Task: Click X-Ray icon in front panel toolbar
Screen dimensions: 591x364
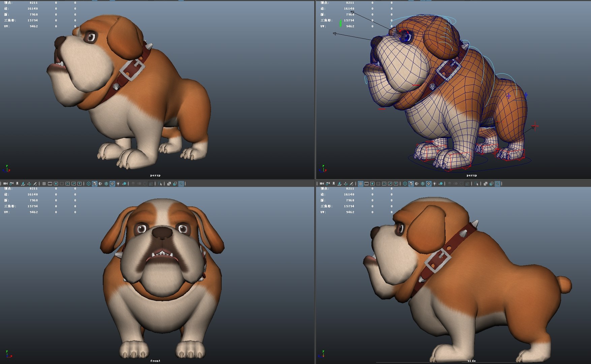Action: (169, 184)
